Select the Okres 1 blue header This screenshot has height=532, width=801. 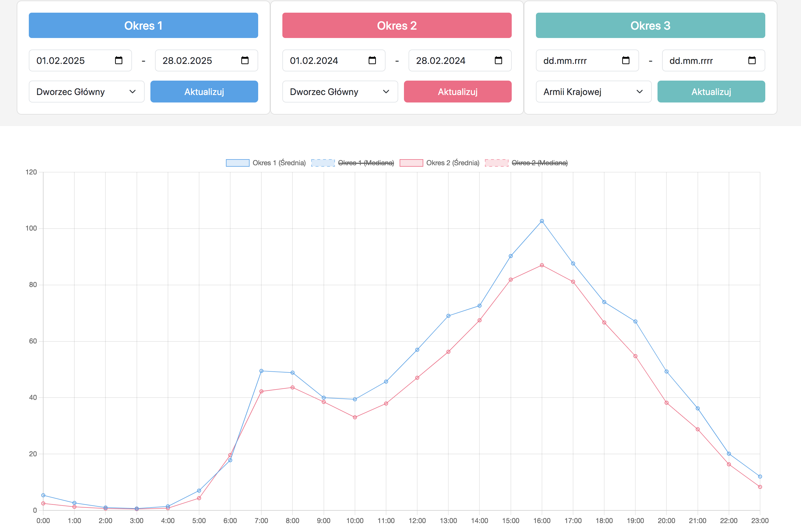pos(143,25)
